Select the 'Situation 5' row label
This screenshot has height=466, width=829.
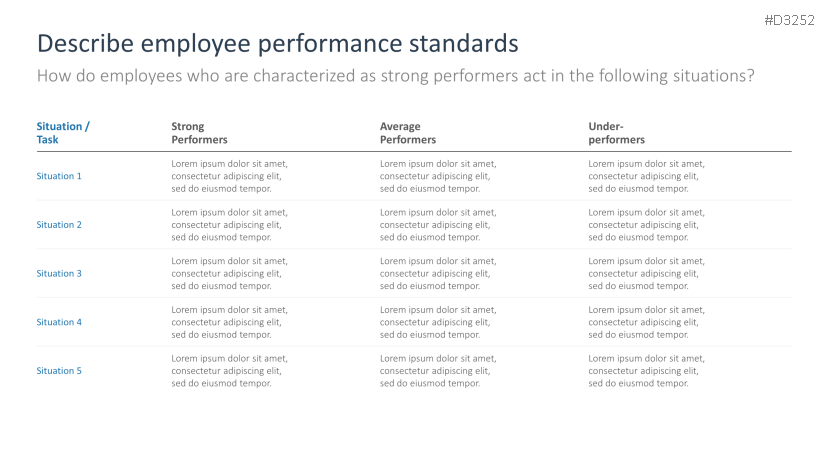59,371
